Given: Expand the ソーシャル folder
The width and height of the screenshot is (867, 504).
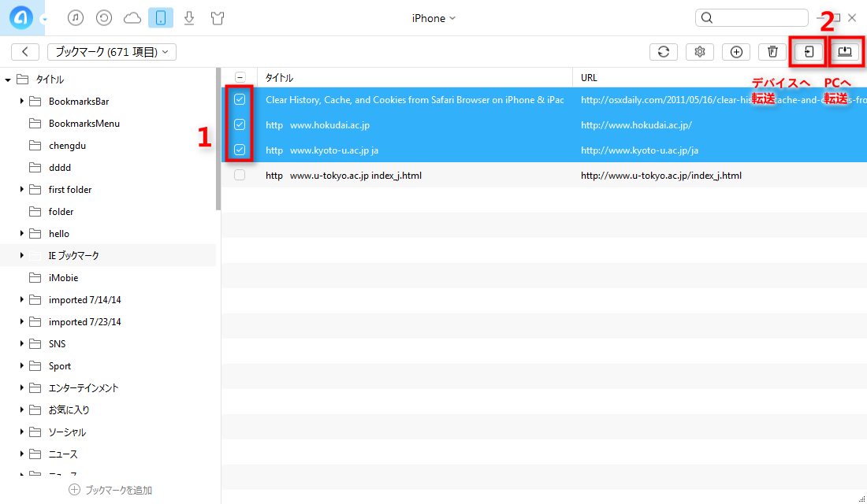Looking at the screenshot, I should click(21, 432).
